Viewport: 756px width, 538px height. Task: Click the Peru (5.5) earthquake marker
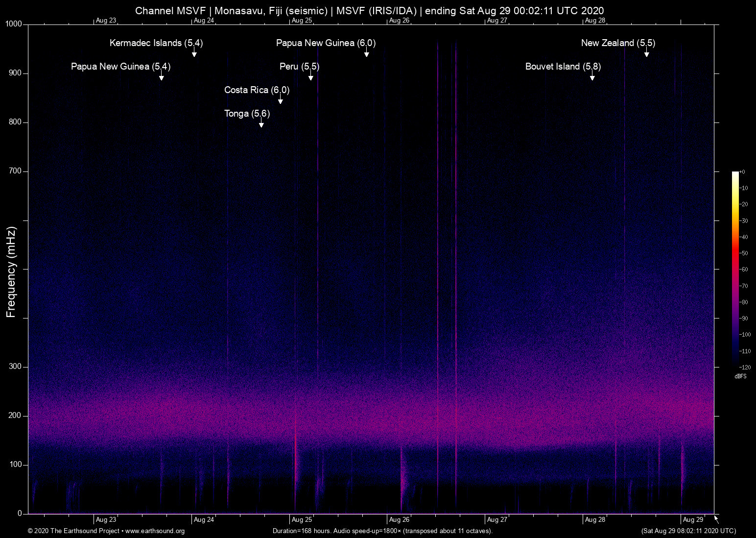pos(299,67)
